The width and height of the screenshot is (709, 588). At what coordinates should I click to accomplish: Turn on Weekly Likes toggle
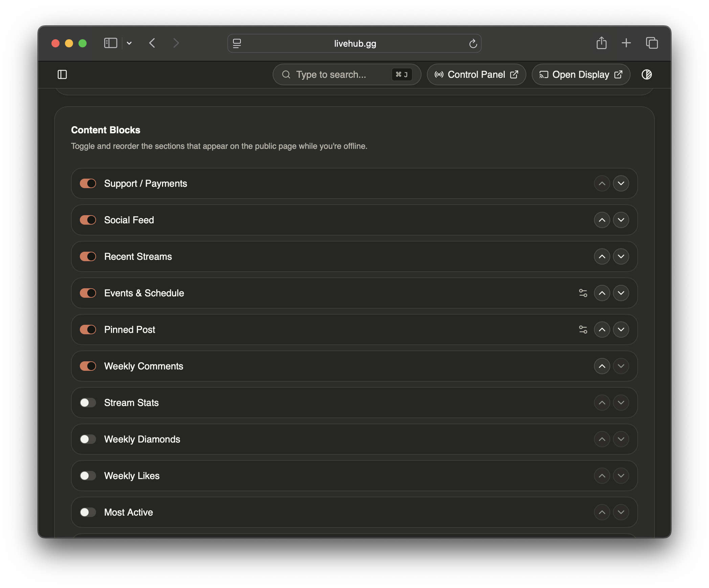pyautogui.click(x=88, y=476)
